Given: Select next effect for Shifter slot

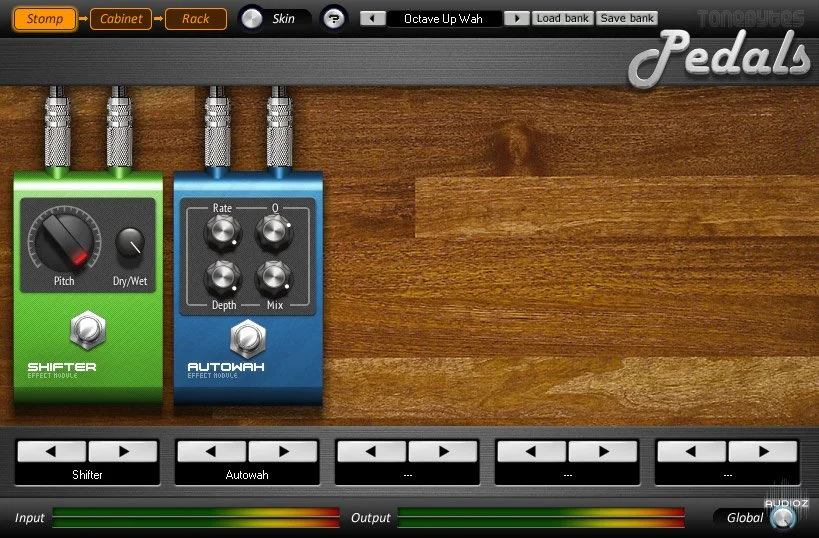Looking at the screenshot, I should (x=123, y=451).
